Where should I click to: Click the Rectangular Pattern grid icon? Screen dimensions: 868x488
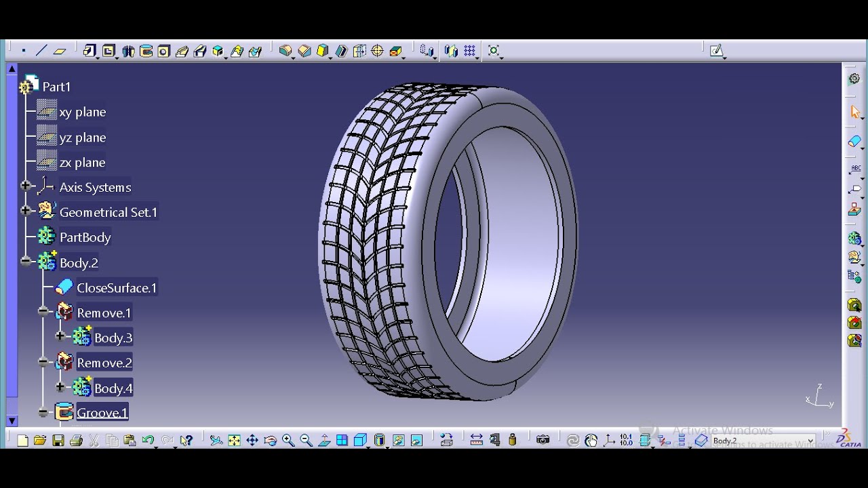[469, 51]
